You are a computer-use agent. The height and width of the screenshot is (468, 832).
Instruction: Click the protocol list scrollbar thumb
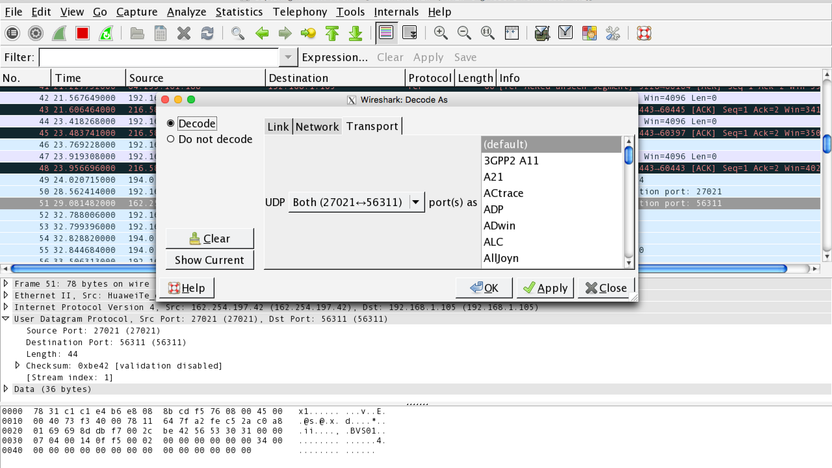pyautogui.click(x=629, y=155)
